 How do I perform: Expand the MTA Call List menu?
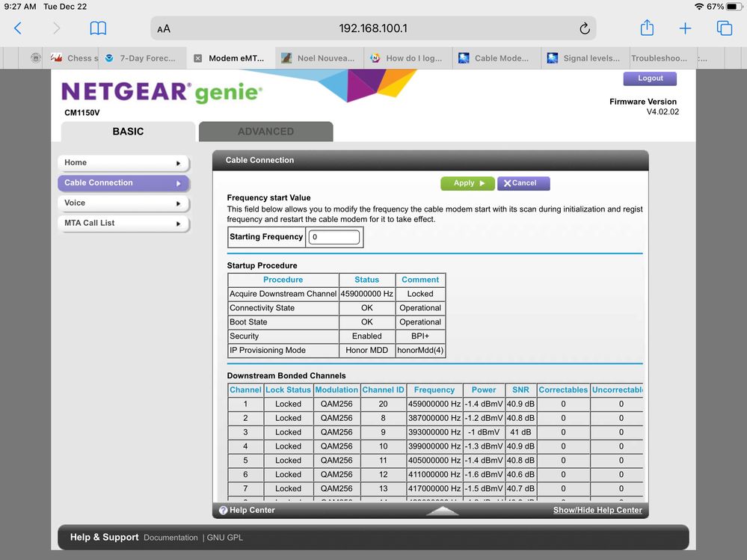(123, 224)
